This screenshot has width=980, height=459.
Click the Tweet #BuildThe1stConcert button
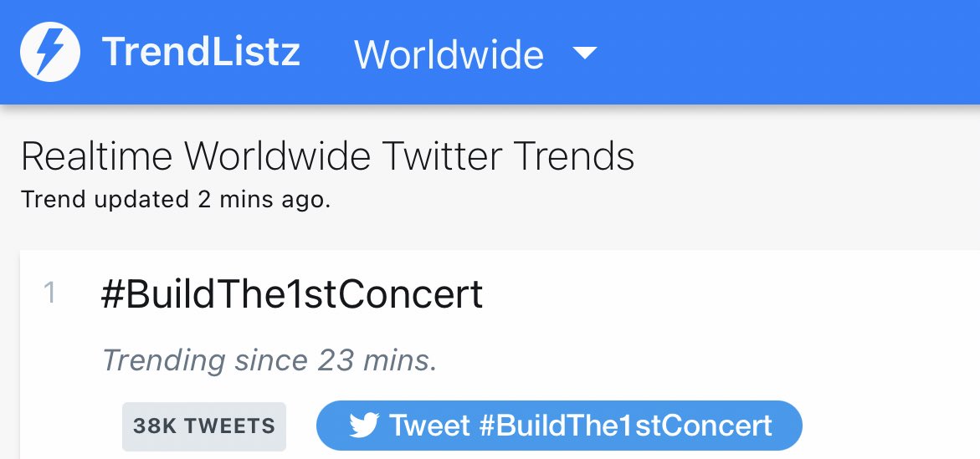point(559,426)
